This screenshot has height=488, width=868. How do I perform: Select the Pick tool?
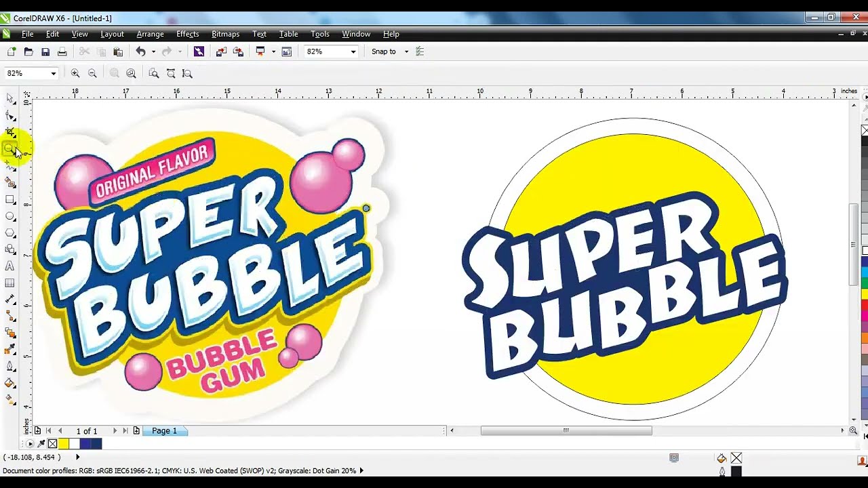[x=10, y=99]
